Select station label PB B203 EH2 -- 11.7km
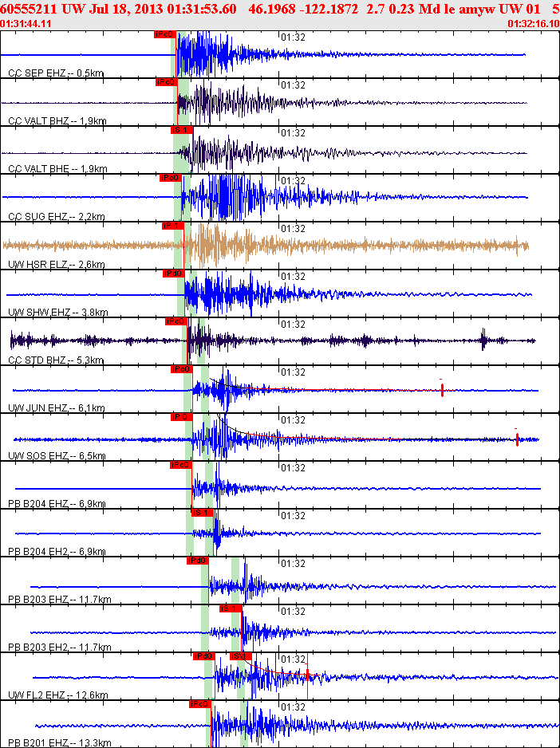 coord(60,648)
